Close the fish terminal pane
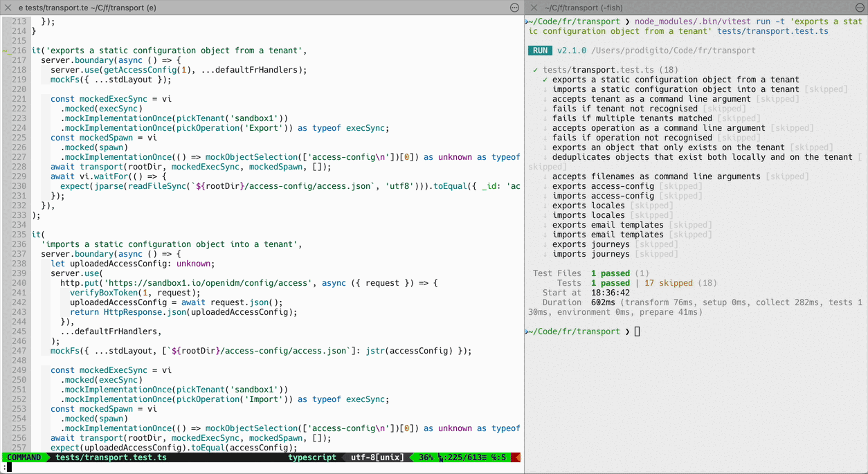This screenshot has height=474, width=868. [534, 7]
